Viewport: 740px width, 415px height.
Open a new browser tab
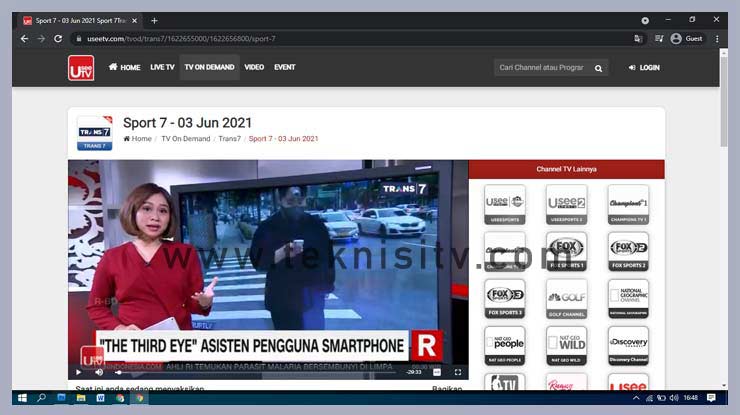tap(154, 21)
